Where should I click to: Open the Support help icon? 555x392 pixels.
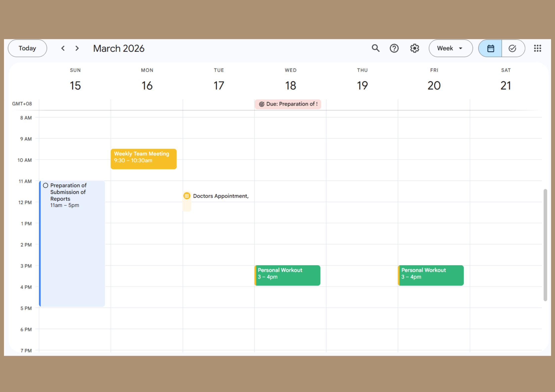point(394,48)
